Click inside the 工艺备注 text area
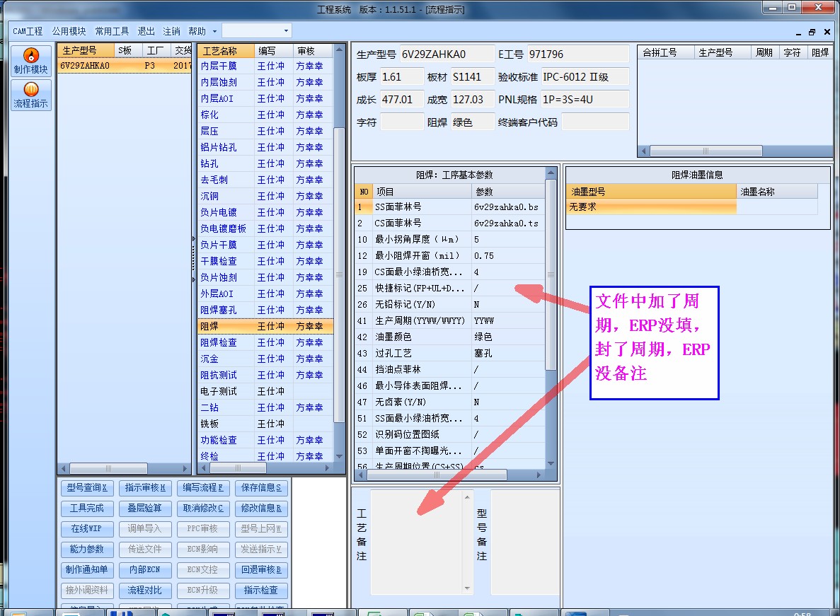 click(416, 542)
